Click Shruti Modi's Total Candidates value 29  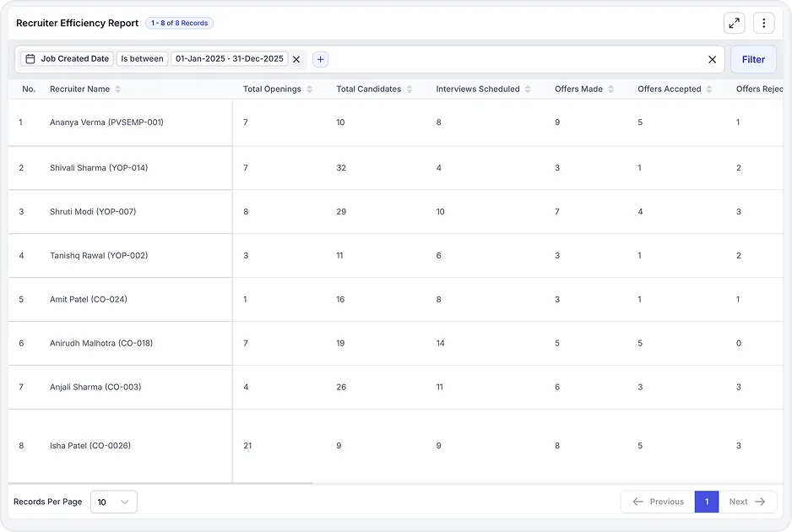tap(341, 212)
